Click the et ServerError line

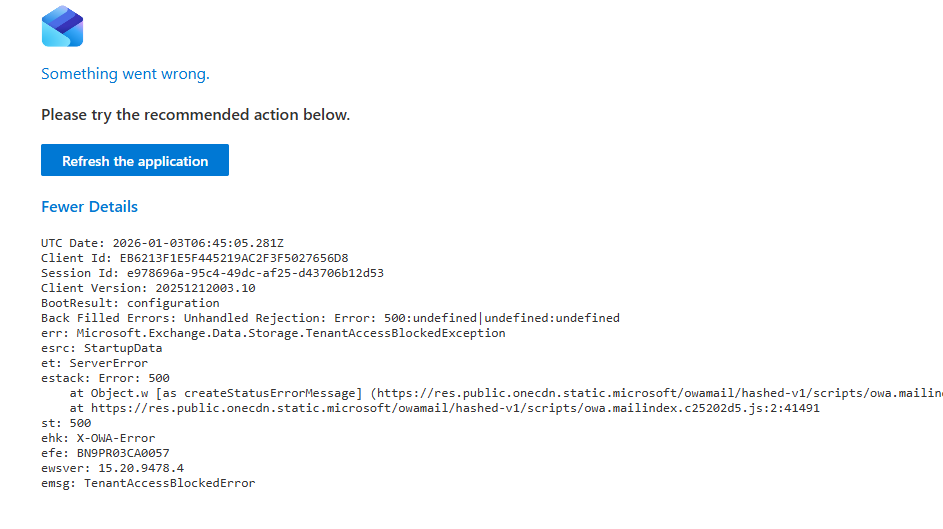(94, 363)
